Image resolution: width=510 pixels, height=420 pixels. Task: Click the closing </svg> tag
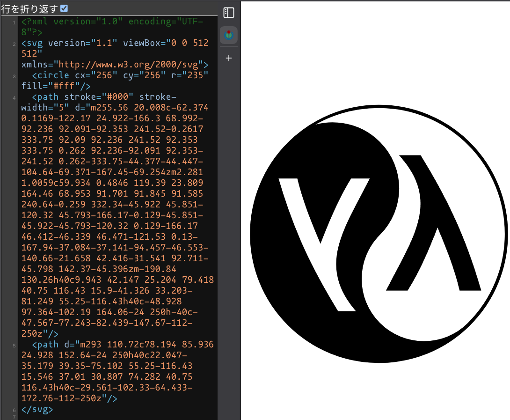37,409
